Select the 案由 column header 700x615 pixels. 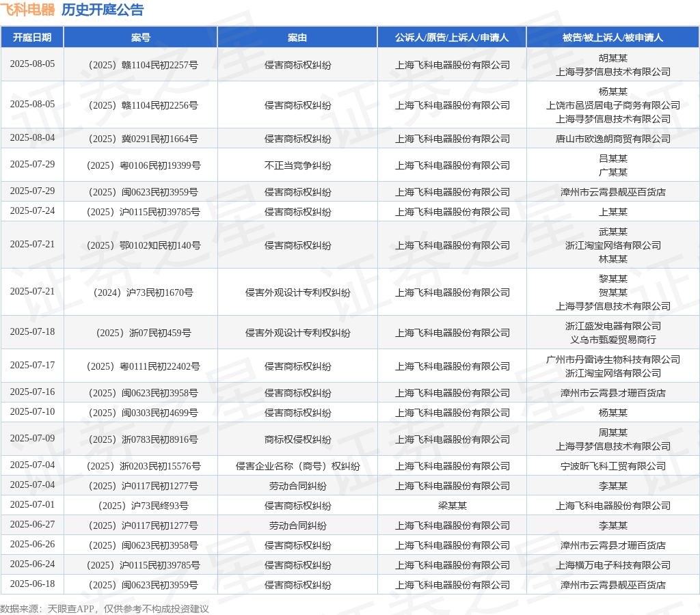[297, 38]
